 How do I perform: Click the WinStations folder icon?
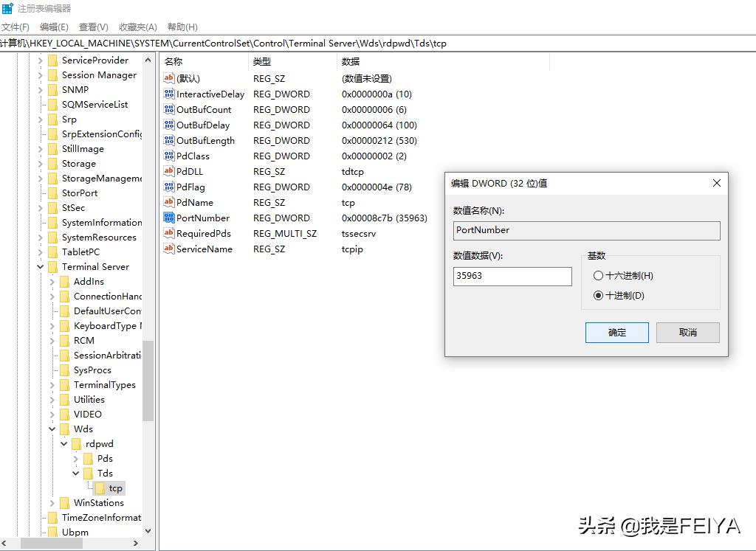click(x=65, y=503)
